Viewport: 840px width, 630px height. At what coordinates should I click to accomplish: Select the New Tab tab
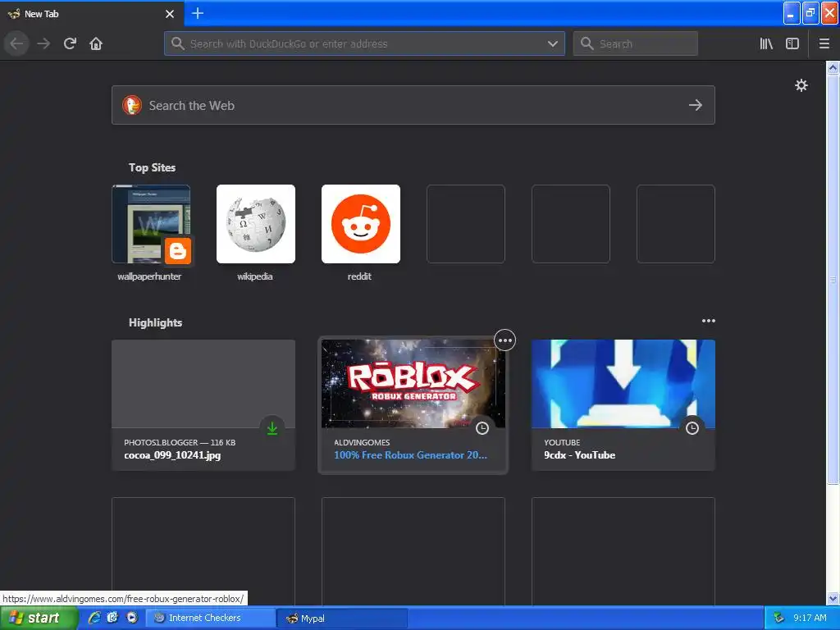pos(91,14)
